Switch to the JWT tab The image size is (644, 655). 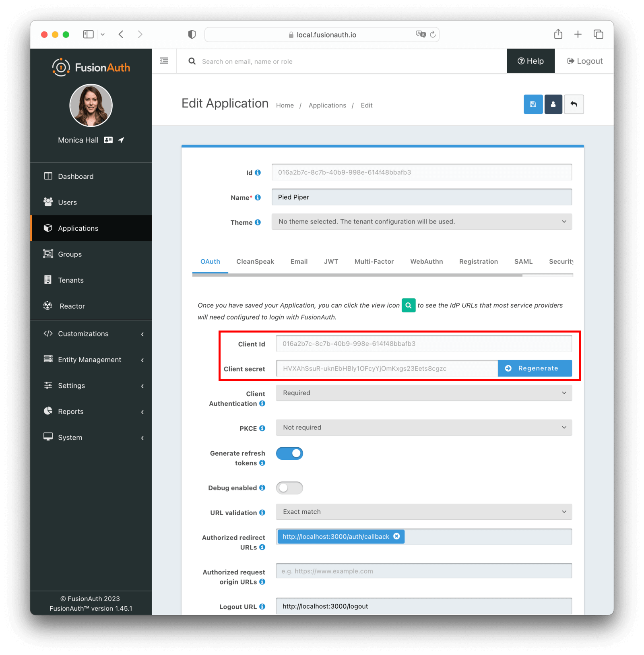pyautogui.click(x=331, y=262)
